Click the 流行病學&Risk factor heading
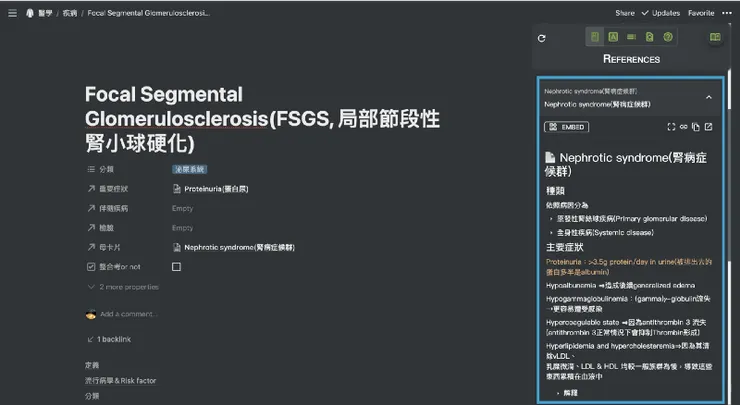 [x=120, y=380]
